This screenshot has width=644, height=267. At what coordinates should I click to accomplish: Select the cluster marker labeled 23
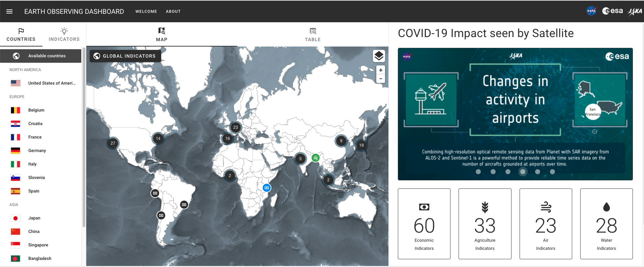(236, 127)
